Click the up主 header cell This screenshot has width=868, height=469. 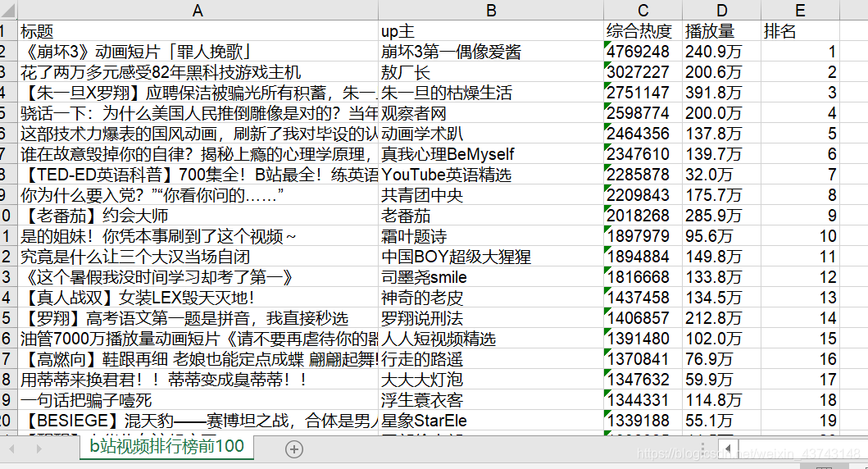point(491,31)
